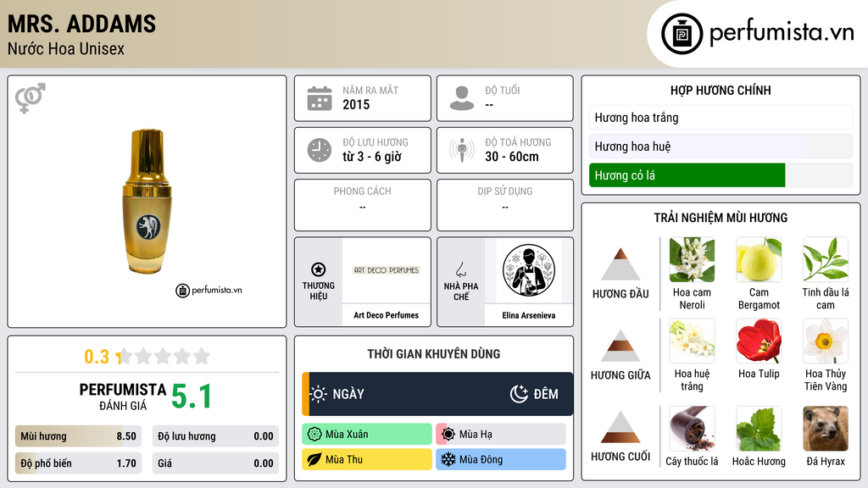This screenshot has height=488, width=868.
Task: Select the Hoắc Hương note image
Action: click(x=759, y=429)
